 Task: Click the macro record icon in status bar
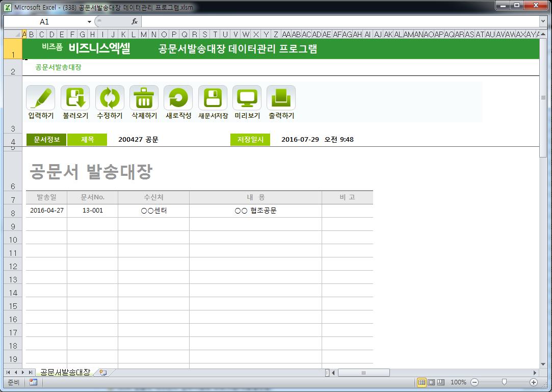click(34, 382)
